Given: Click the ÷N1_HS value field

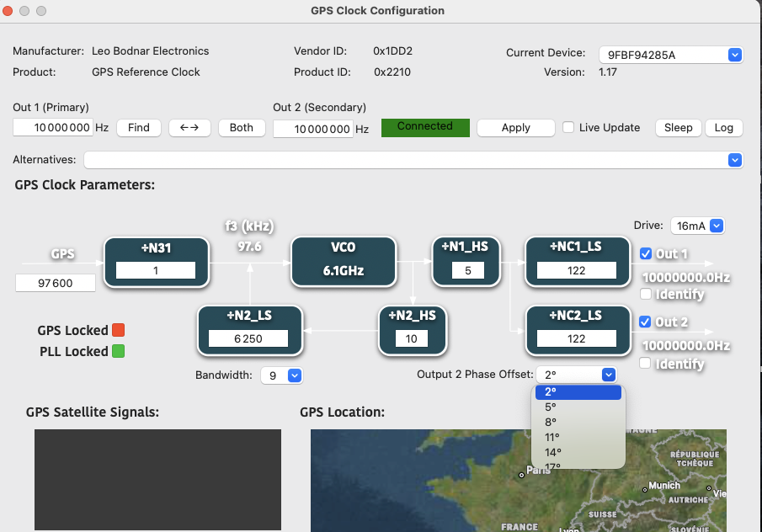Looking at the screenshot, I should pyautogui.click(x=467, y=270).
